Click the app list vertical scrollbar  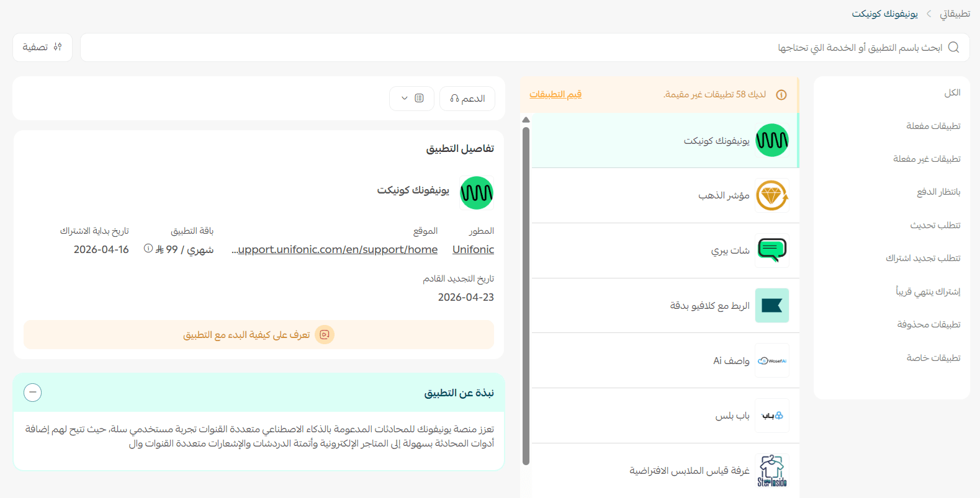pyautogui.click(x=526, y=296)
